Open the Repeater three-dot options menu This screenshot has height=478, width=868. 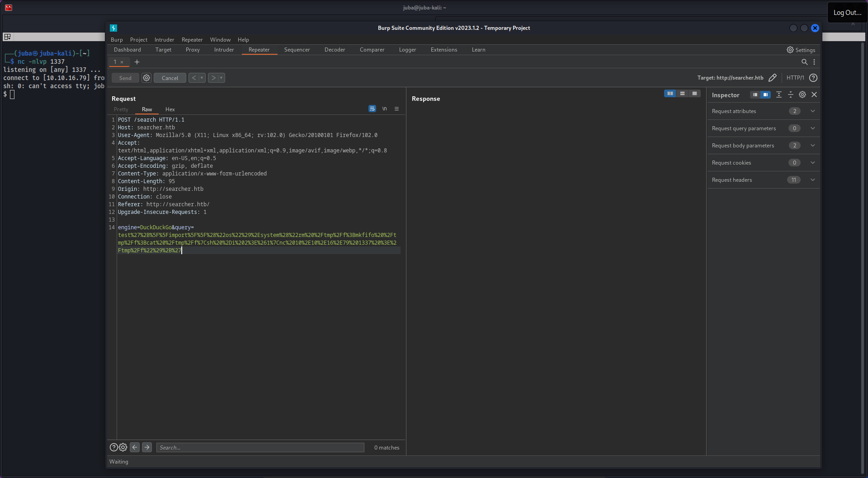point(814,62)
